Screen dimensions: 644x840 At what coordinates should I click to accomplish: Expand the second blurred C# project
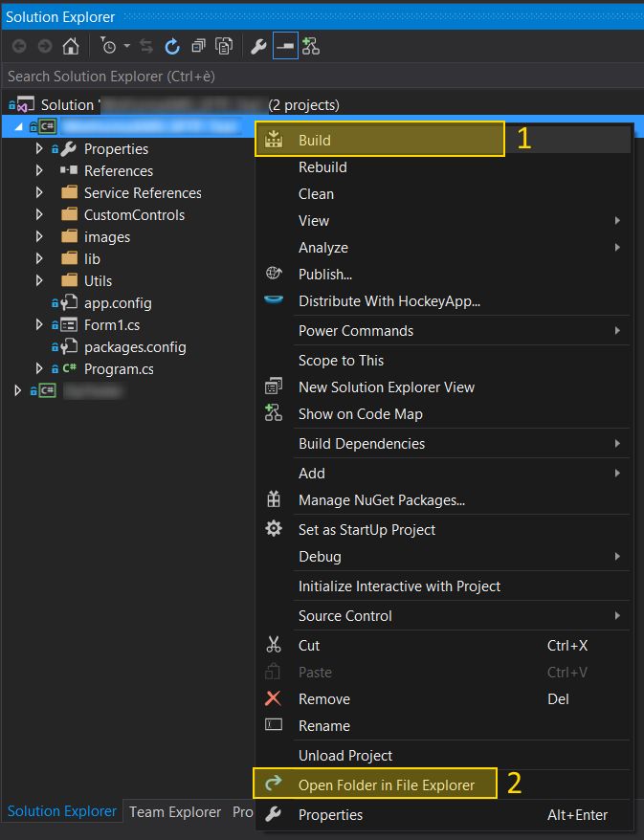(x=17, y=390)
